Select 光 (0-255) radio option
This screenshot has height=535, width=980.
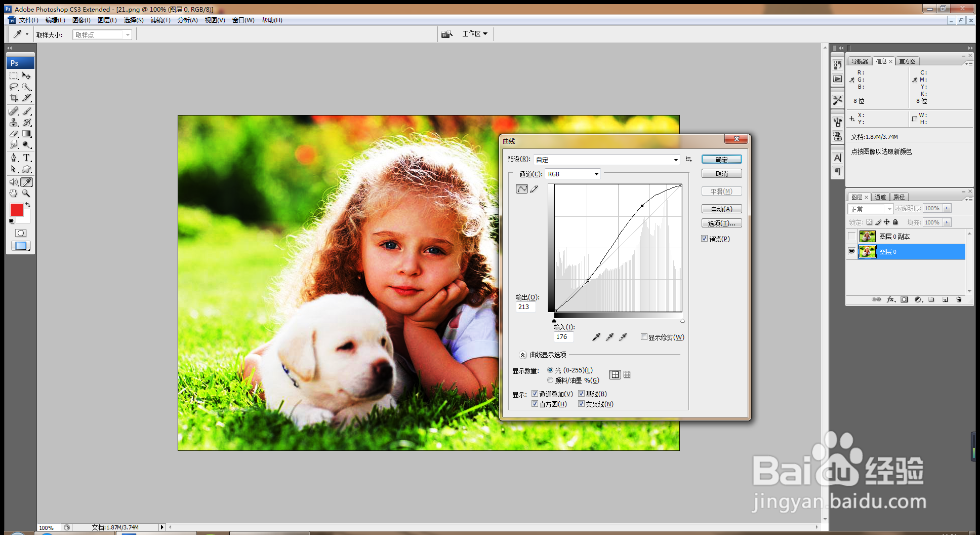550,370
